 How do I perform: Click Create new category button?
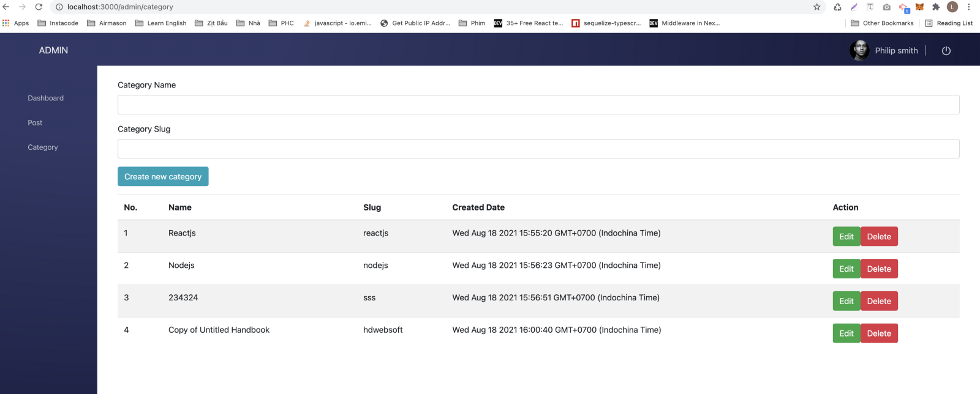[163, 176]
